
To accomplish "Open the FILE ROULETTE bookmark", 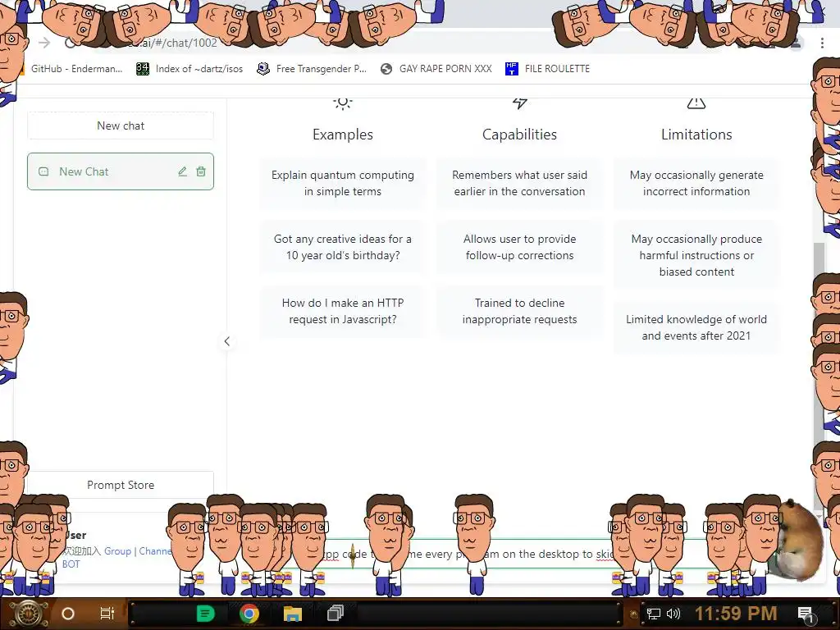I will [547, 69].
